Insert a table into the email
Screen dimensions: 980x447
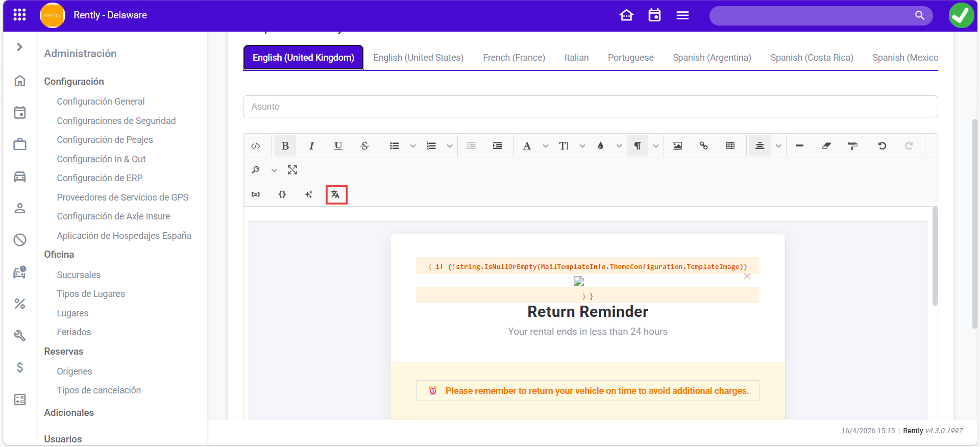pos(730,146)
